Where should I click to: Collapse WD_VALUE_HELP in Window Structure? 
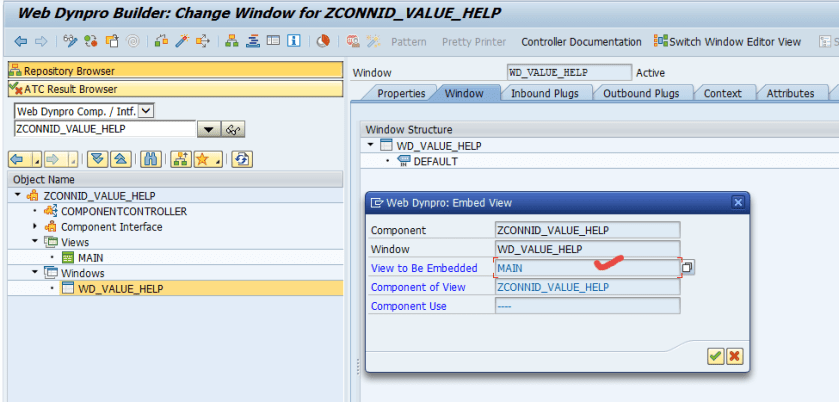click(370, 146)
